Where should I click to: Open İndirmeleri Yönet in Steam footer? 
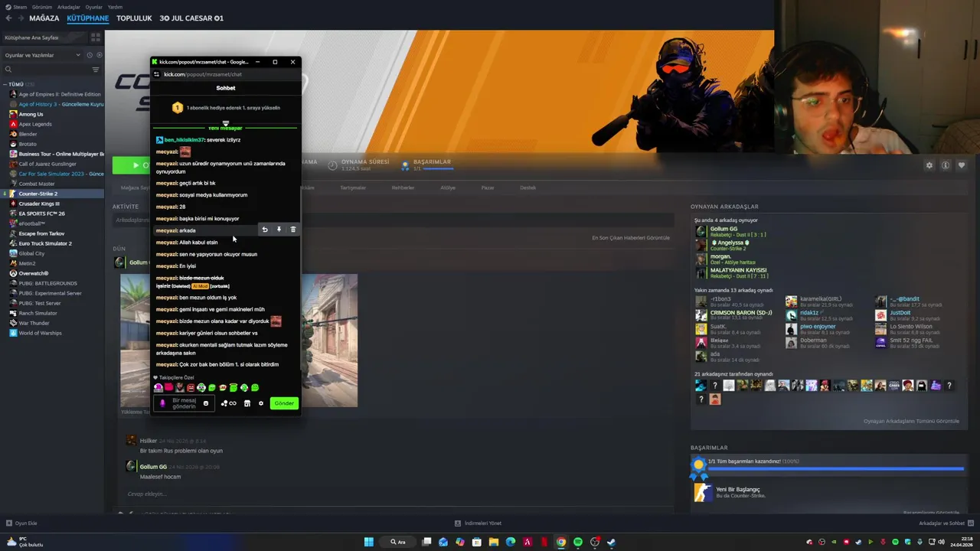(x=478, y=523)
